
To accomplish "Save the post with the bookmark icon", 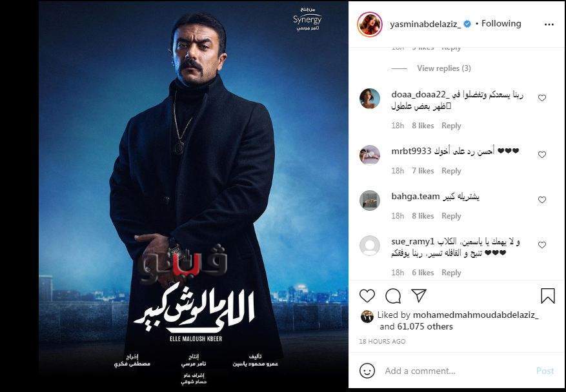I will tap(547, 296).
